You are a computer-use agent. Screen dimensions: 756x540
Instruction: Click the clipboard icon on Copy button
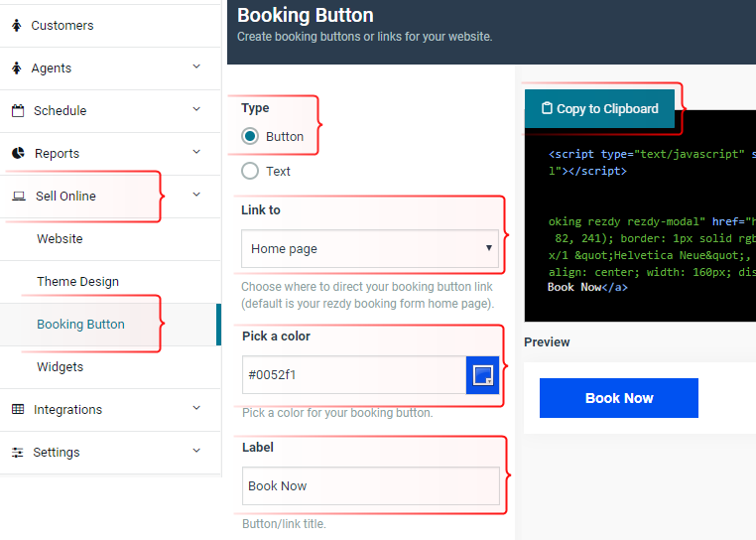(x=547, y=108)
